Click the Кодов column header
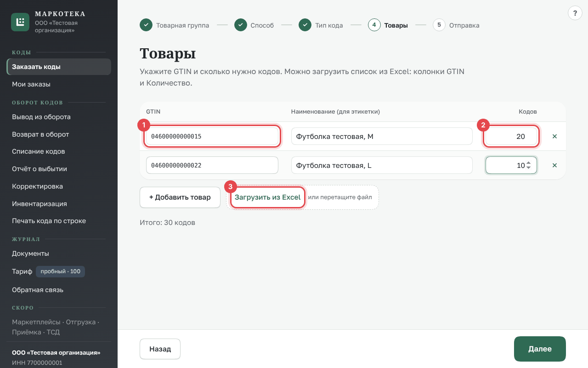The height and width of the screenshot is (368, 588). click(528, 112)
